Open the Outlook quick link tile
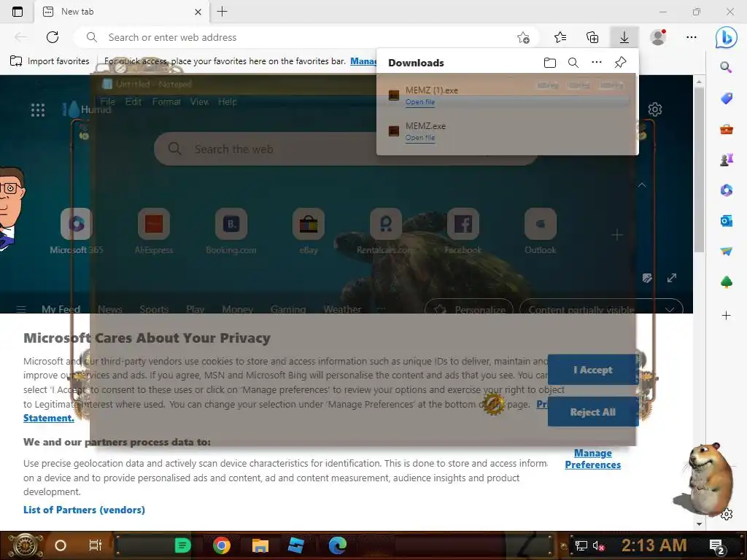Image resolution: width=747 pixels, height=560 pixels. click(541, 231)
